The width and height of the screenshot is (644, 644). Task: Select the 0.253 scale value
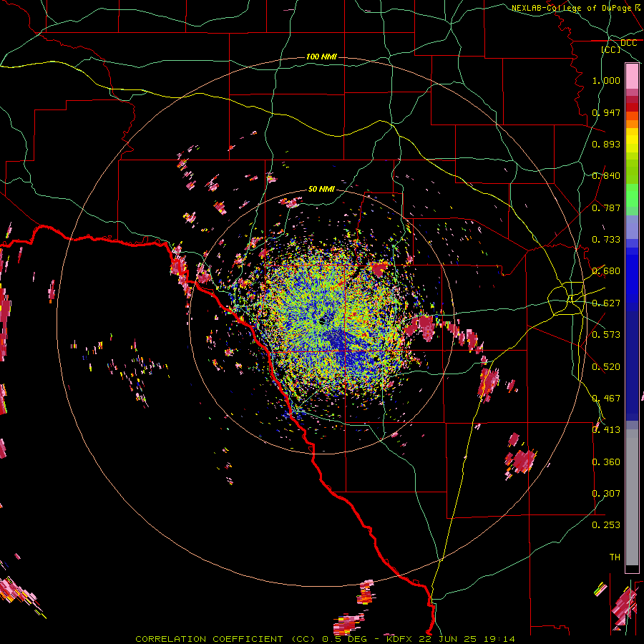coord(606,525)
